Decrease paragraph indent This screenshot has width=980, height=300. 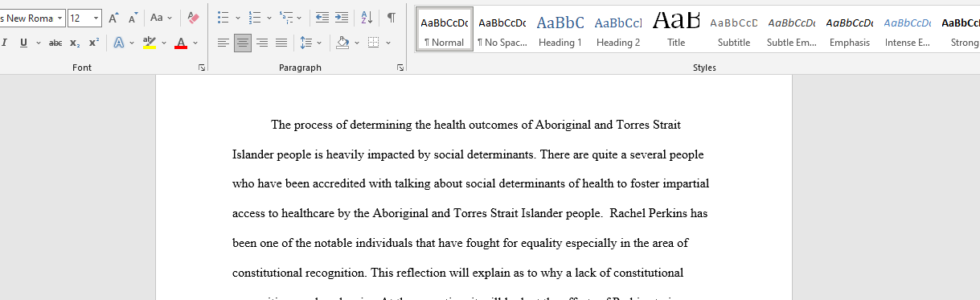pos(322,18)
